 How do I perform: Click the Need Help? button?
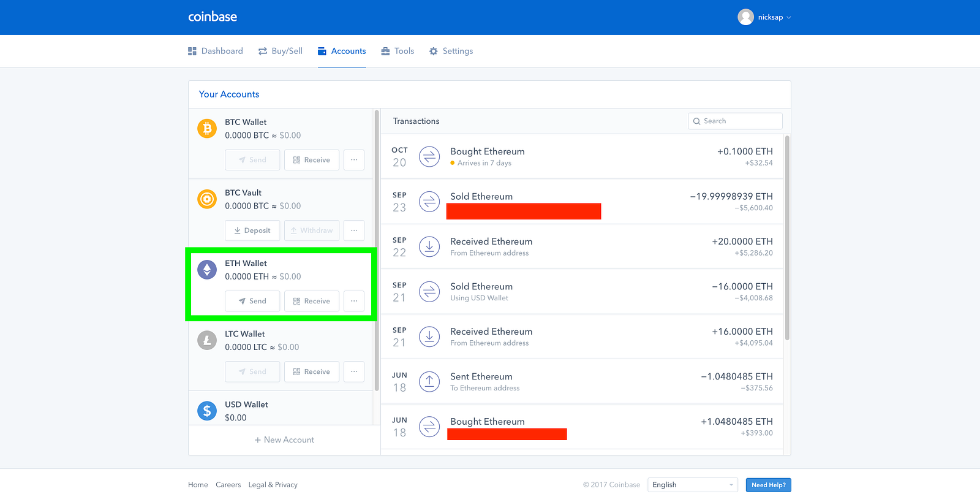768,485
